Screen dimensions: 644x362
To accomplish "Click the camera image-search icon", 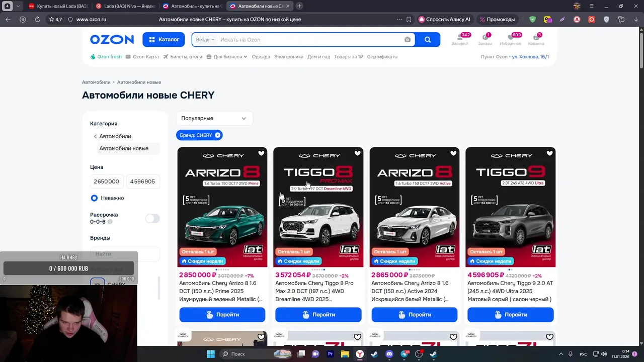I will pos(408,40).
